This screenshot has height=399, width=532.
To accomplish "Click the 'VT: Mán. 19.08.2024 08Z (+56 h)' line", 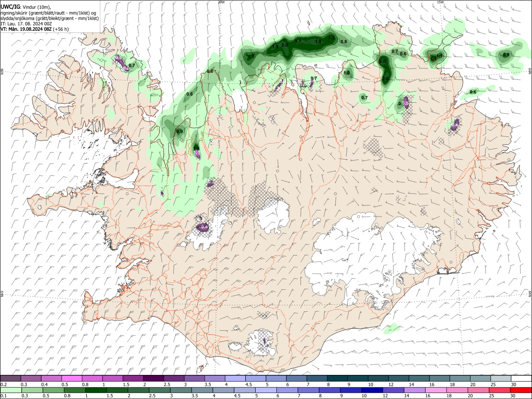I will (x=34, y=29).
